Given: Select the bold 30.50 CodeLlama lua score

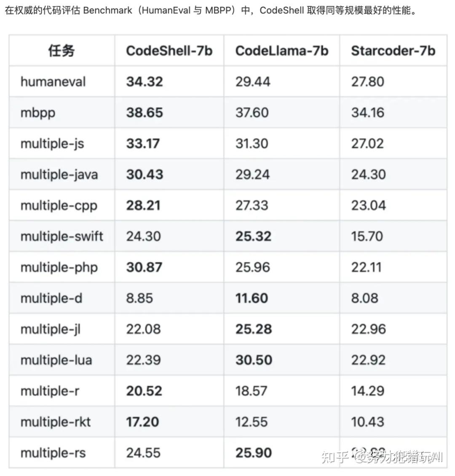Looking at the screenshot, I should pos(254,360).
